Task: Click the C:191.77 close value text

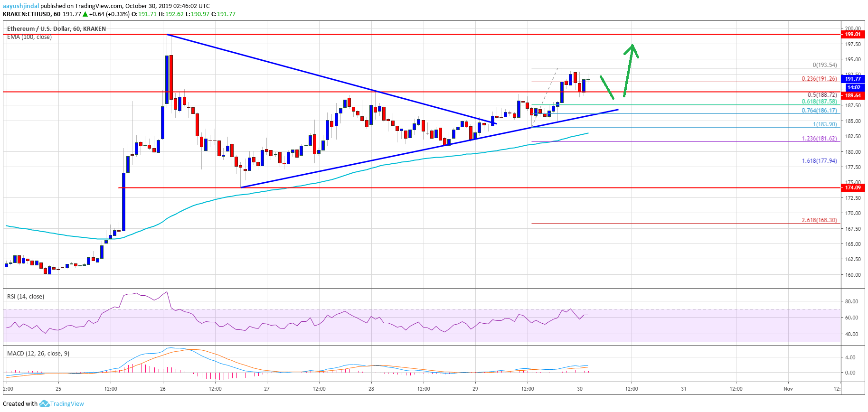Action: (223, 14)
